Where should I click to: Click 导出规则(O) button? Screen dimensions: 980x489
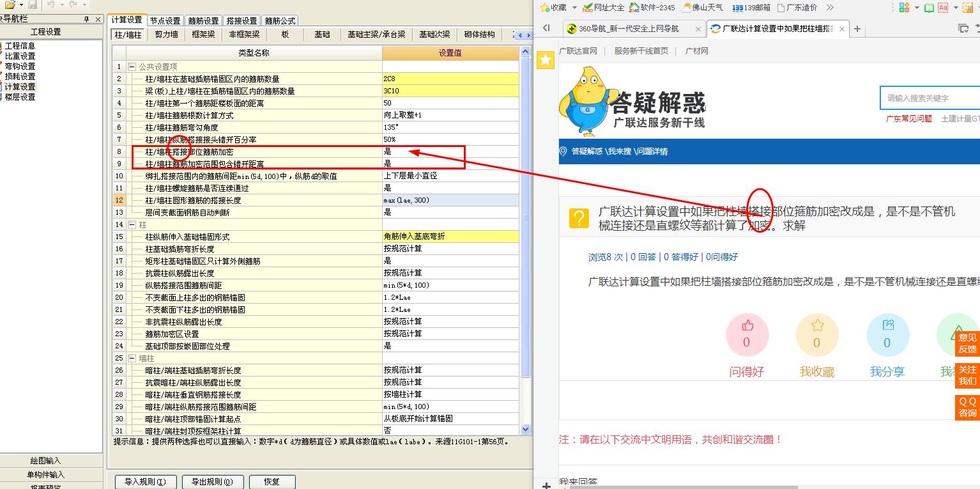212,481
